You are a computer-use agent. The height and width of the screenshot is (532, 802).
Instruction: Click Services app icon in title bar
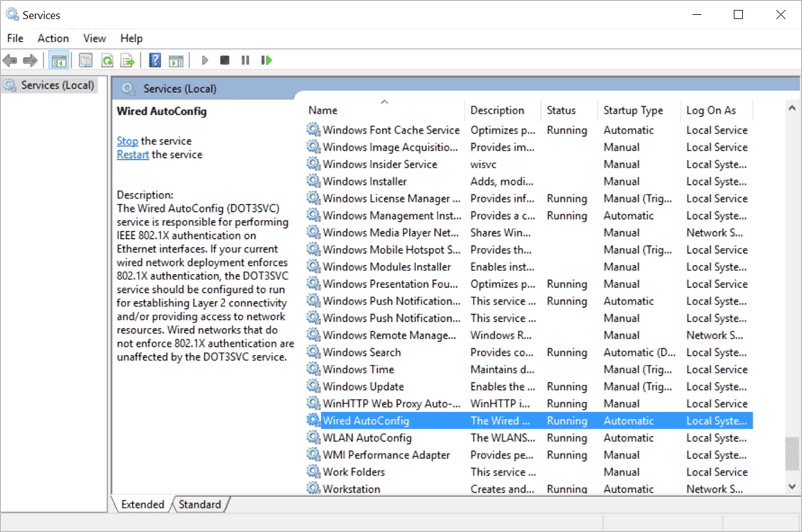[x=12, y=14]
